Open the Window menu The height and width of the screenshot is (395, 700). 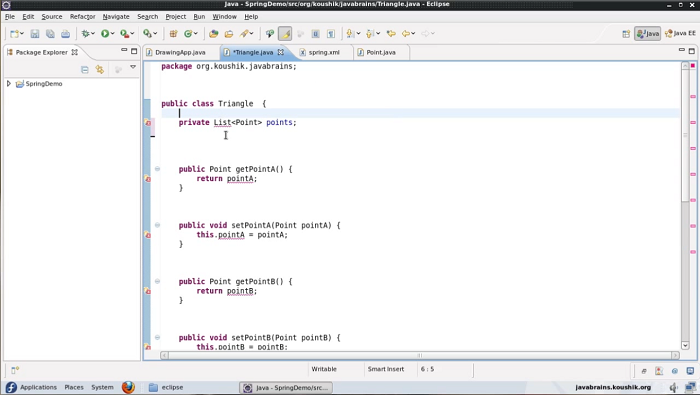(225, 17)
